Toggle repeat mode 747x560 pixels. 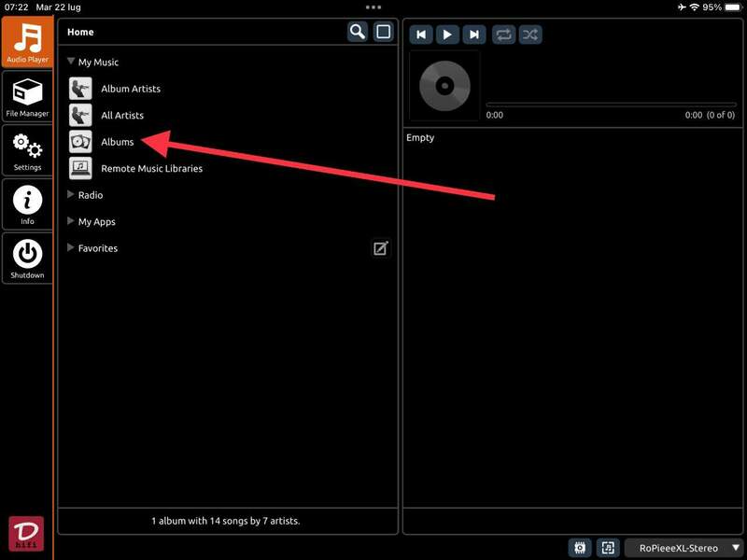pyautogui.click(x=503, y=35)
